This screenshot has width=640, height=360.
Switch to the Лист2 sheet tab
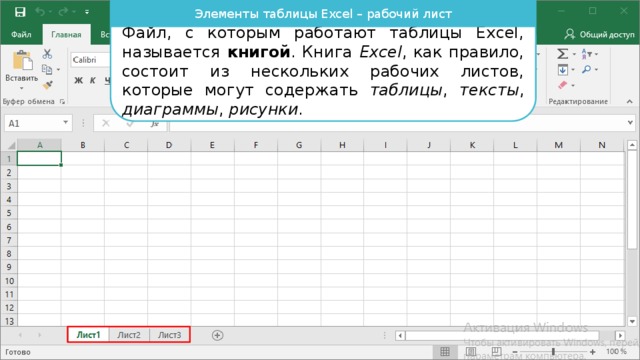click(129, 335)
